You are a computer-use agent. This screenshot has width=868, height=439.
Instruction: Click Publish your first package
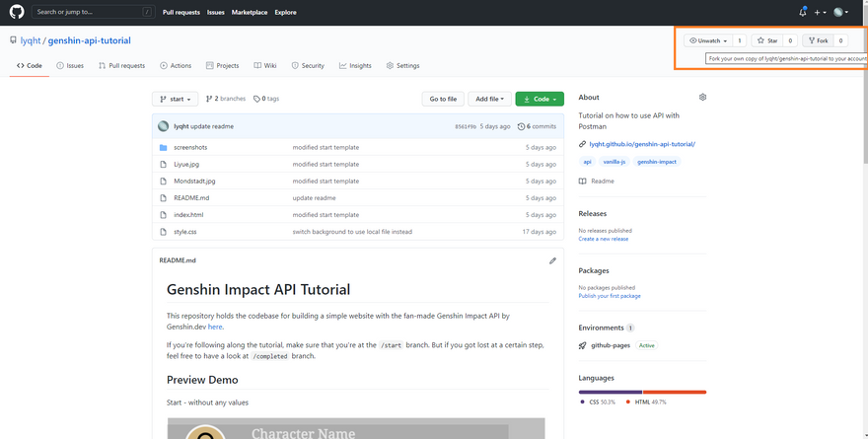pos(610,296)
